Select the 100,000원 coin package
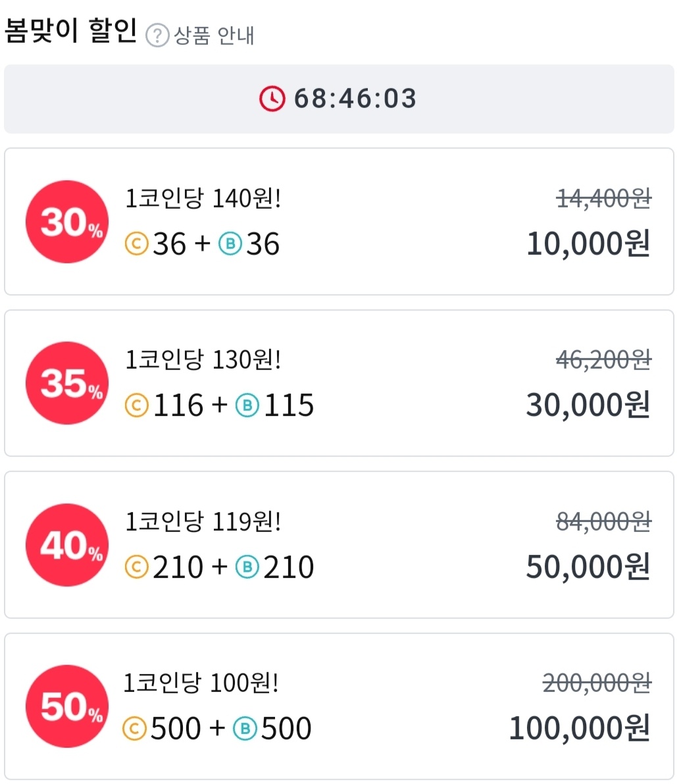 (x=339, y=706)
